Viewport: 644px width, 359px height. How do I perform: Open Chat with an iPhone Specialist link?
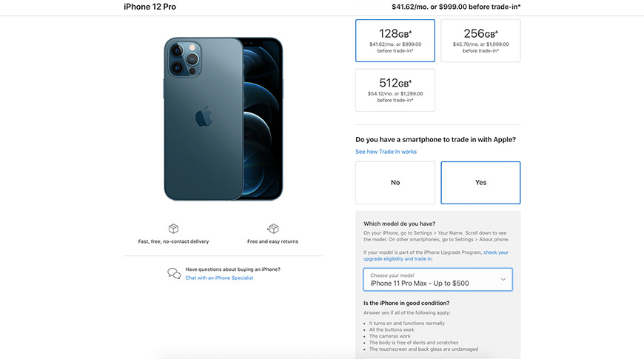(x=219, y=278)
